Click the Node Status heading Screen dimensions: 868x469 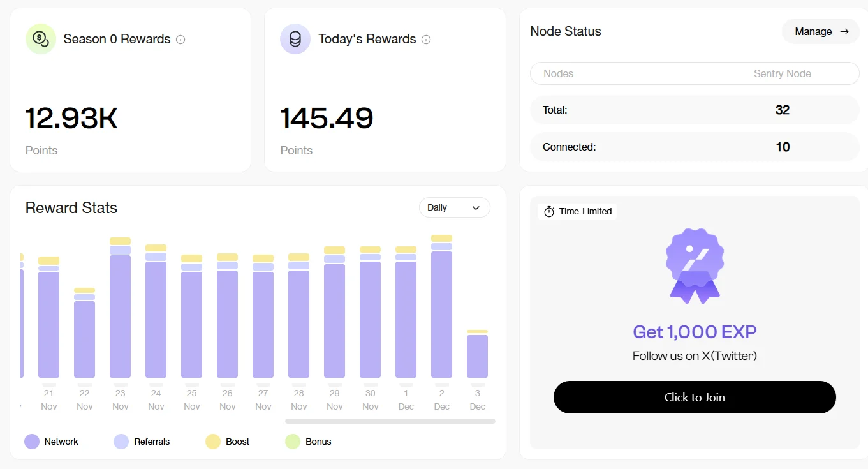566,31
